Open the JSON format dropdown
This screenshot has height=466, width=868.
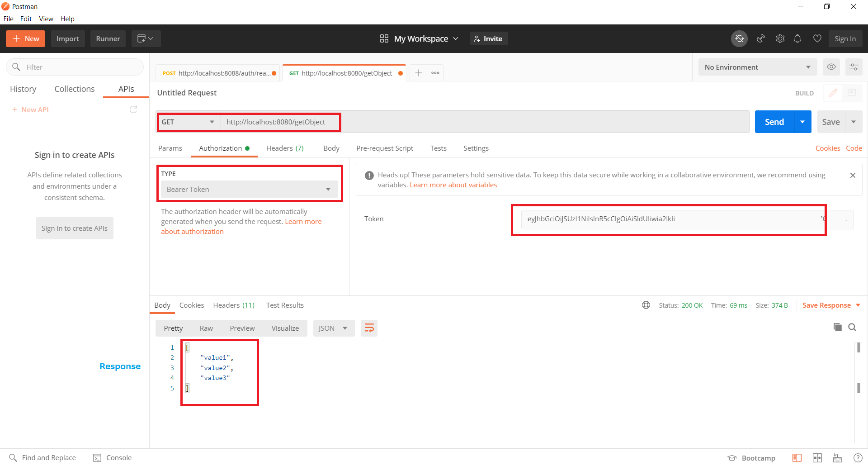(334, 328)
